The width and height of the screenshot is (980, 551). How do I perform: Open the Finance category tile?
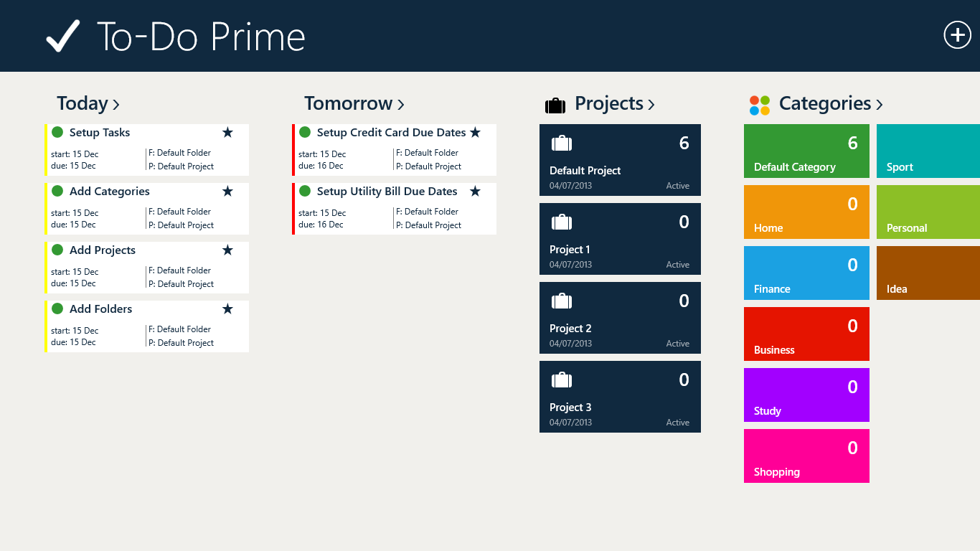click(x=806, y=273)
